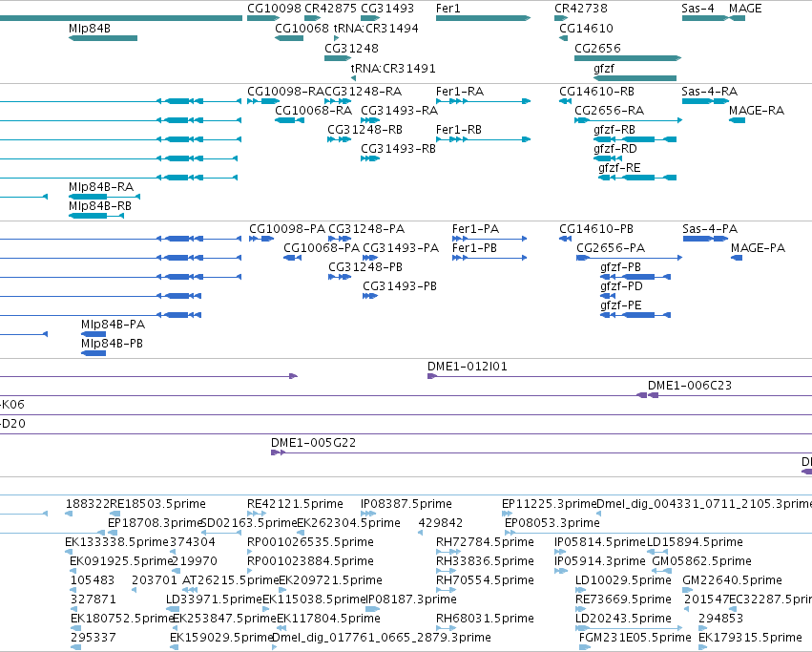Click protein CG2656-PA
Image resolution: width=812 pixels, height=652 pixels.
click(x=611, y=248)
